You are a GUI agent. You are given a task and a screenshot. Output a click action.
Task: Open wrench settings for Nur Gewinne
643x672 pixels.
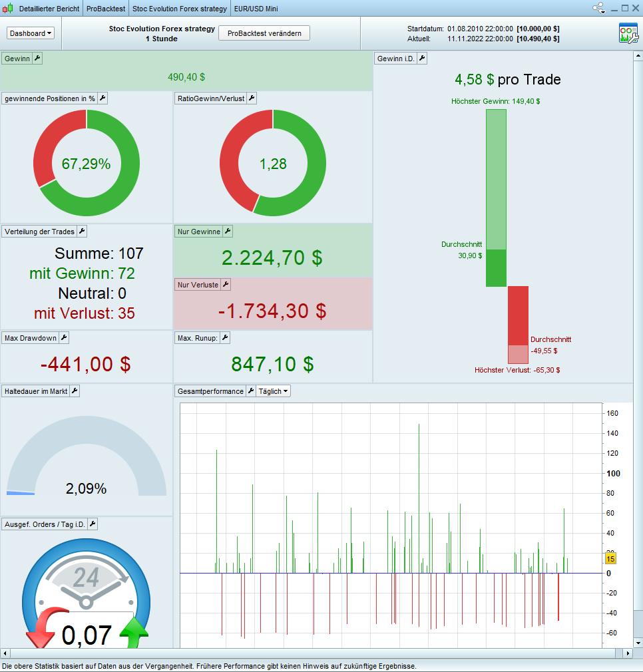[228, 232]
